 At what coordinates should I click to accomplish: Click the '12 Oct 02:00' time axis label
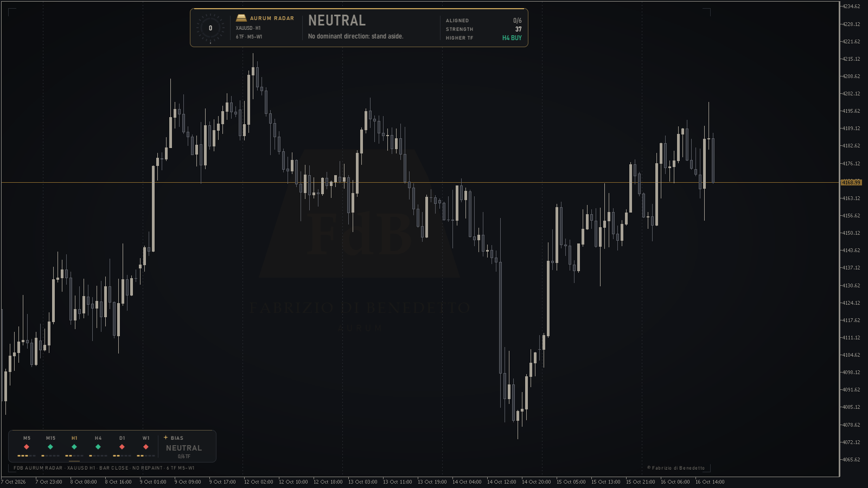(259, 482)
